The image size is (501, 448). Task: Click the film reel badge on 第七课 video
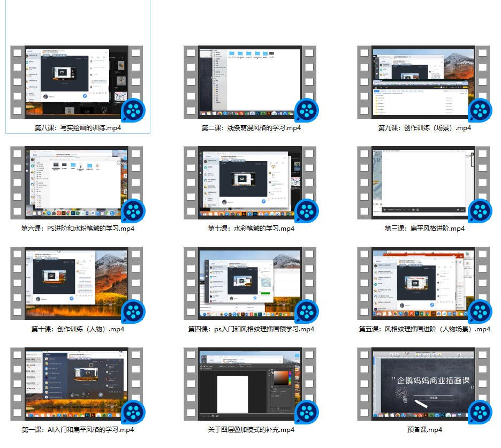[x=307, y=211]
